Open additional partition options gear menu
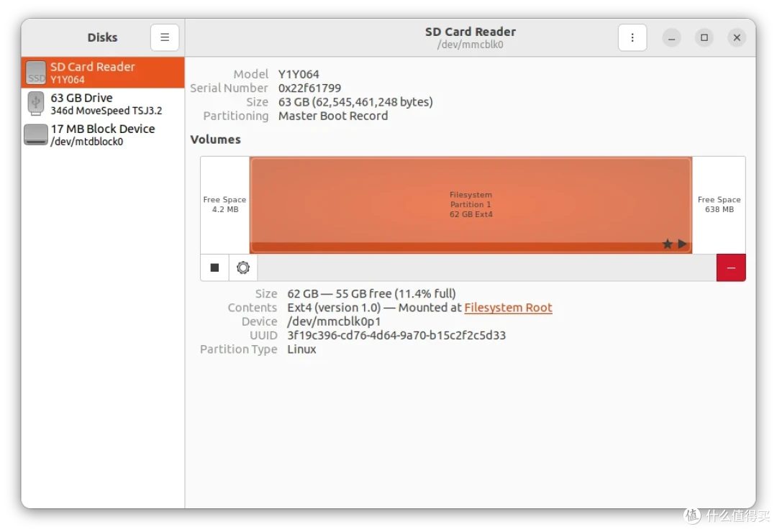This screenshot has height=532, width=777. coord(243,267)
